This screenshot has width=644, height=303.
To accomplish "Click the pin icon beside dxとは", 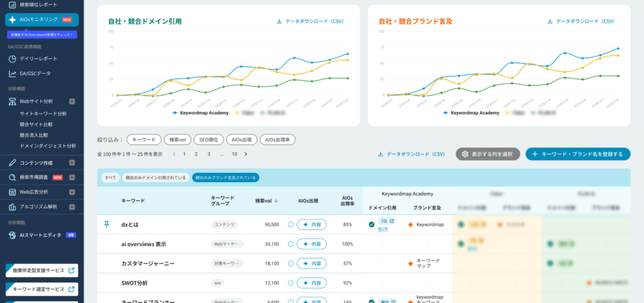I will 106,224.
